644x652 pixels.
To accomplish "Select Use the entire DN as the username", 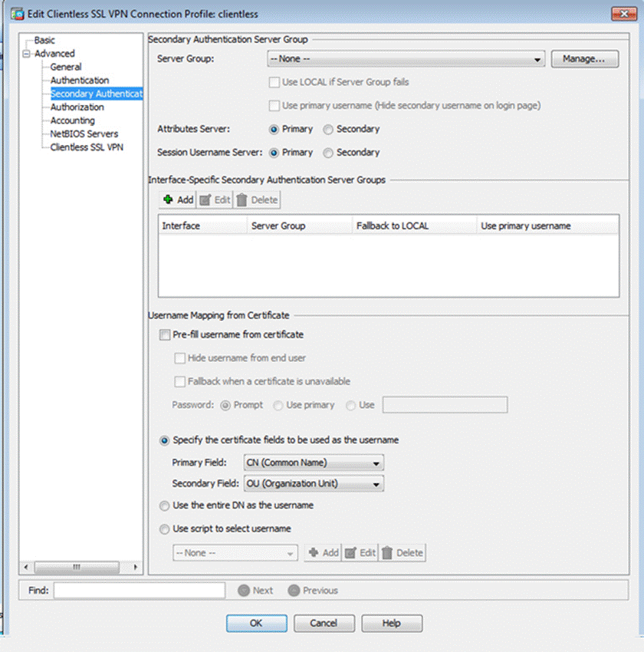I will pos(164,505).
